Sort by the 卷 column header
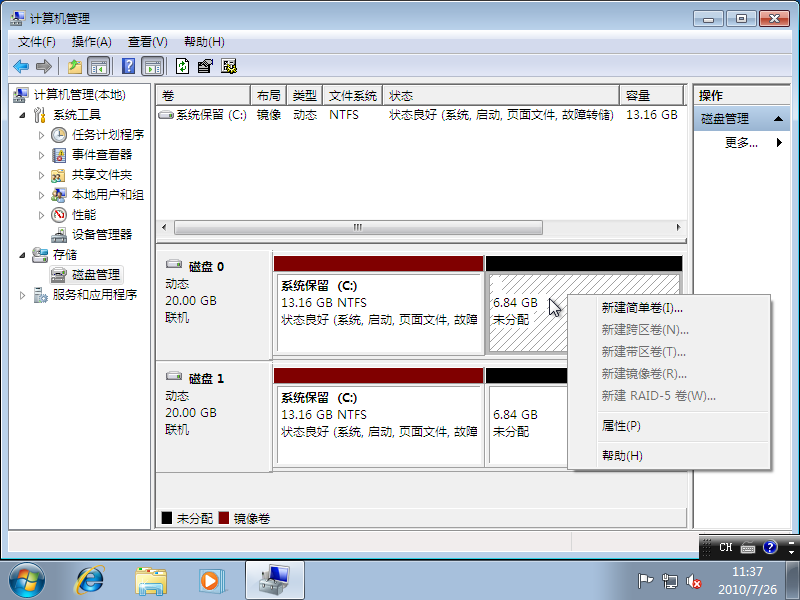 click(x=203, y=95)
